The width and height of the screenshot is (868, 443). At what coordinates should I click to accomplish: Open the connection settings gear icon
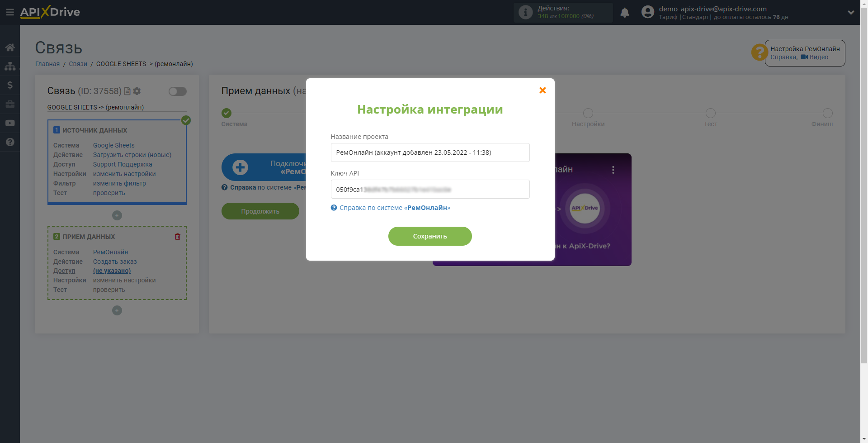tap(137, 91)
